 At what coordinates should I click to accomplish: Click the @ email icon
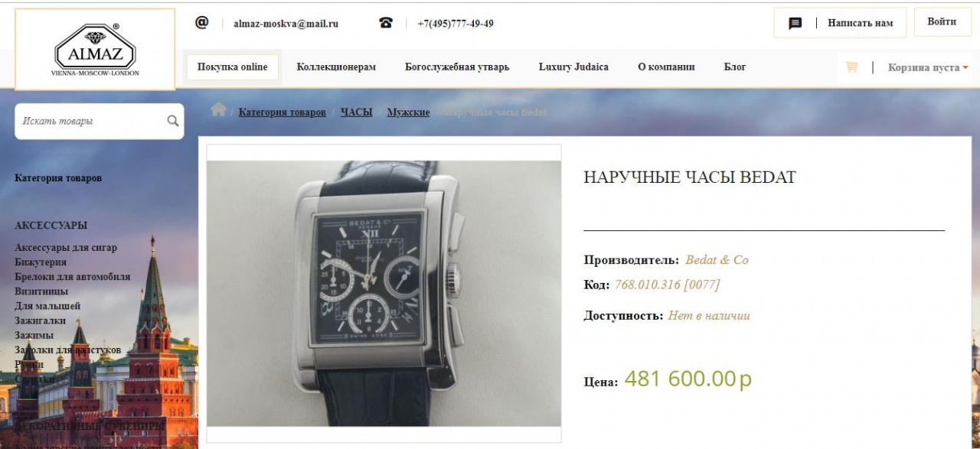pos(202,22)
